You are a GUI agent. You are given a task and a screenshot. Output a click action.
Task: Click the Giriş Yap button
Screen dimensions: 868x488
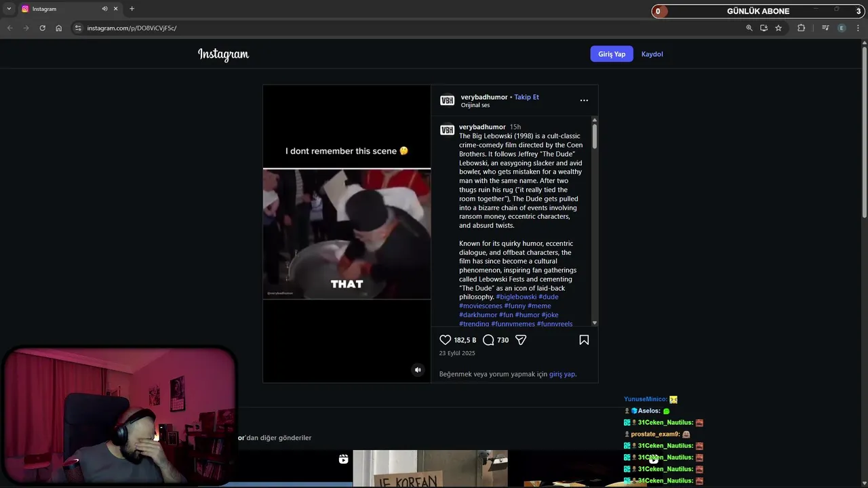[612, 54]
